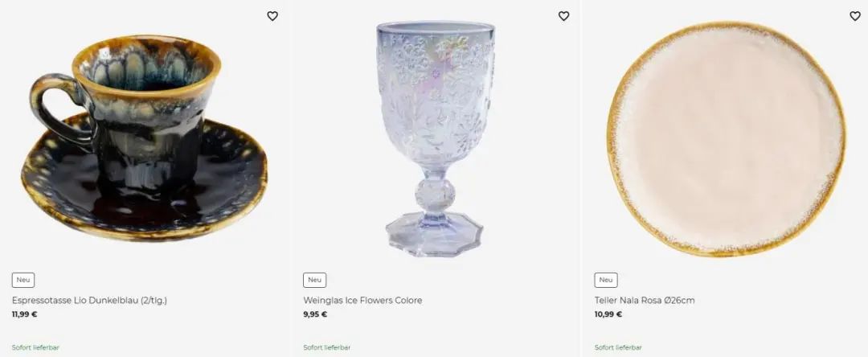
Task: Click the octagonal foot of the wine glass
Action: pyautogui.click(x=435, y=233)
